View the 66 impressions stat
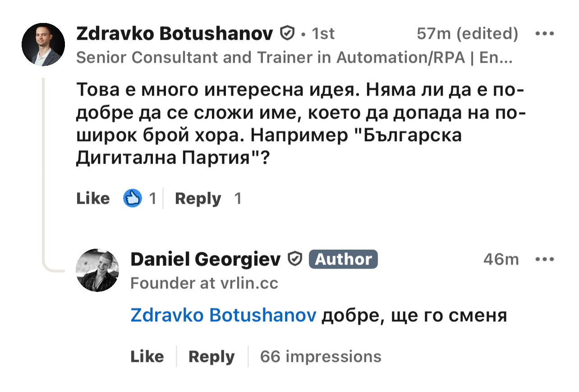This screenshot has width=579, height=392. tap(321, 356)
